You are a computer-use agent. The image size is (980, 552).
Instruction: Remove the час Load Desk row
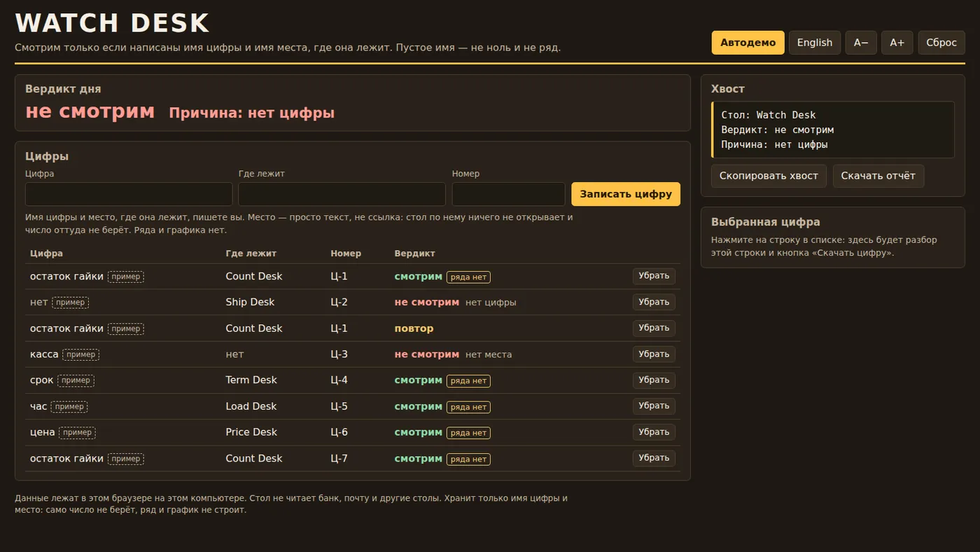(654, 406)
